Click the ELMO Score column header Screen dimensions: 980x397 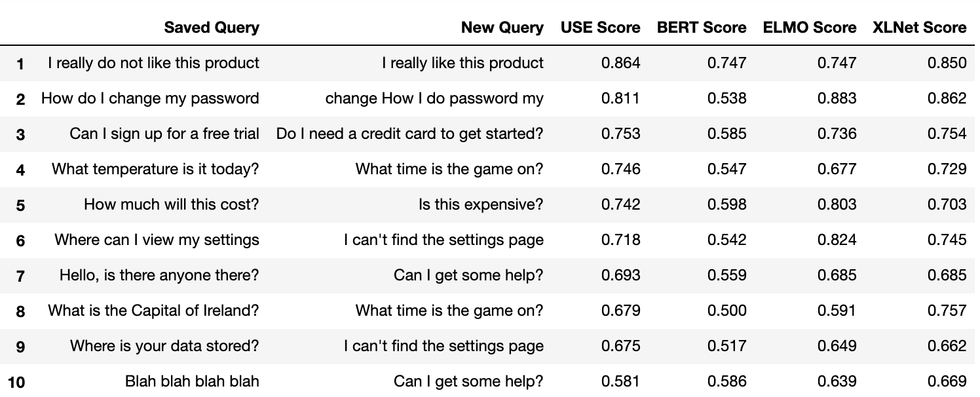tap(809, 28)
